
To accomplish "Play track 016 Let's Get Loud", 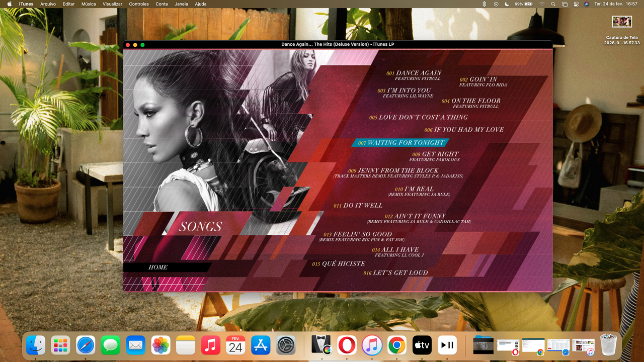I will (395, 273).
